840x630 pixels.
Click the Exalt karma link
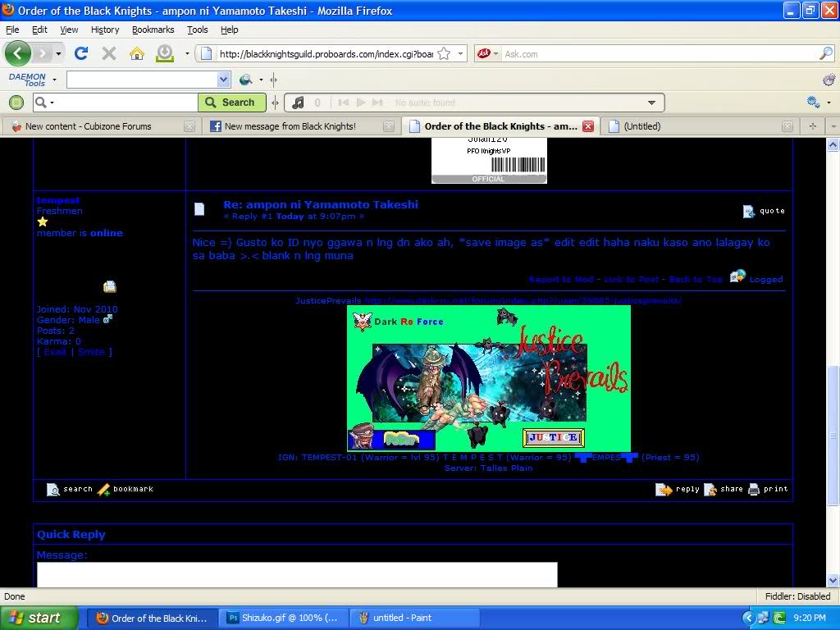point(55,352)
